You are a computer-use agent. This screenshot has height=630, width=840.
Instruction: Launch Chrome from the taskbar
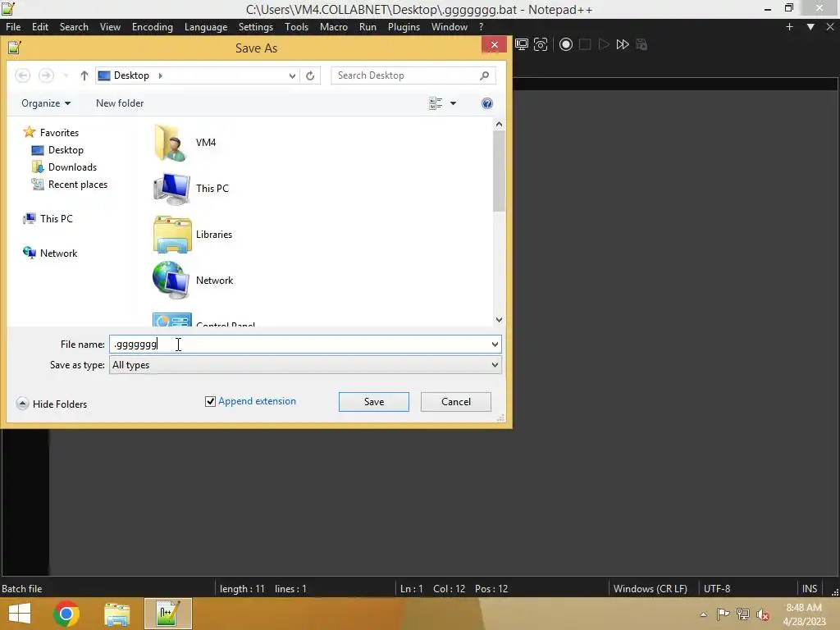click(x=66, y=614)
